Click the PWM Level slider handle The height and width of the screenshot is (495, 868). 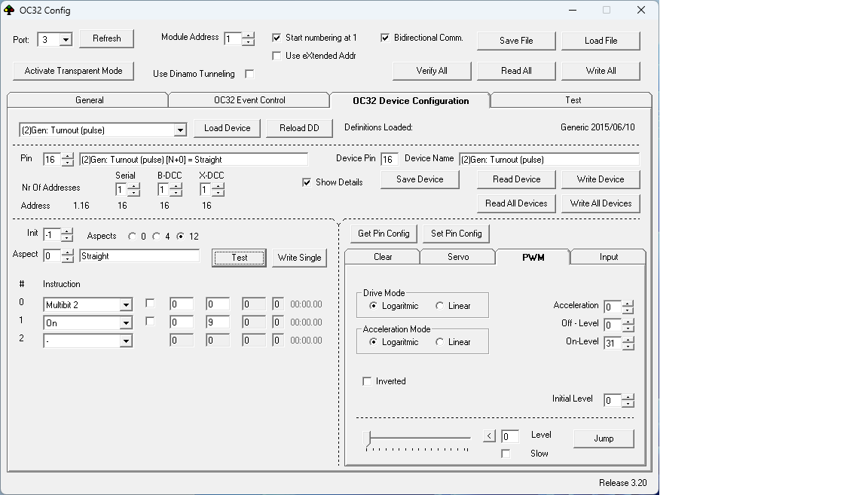click(x=367, y=438)
